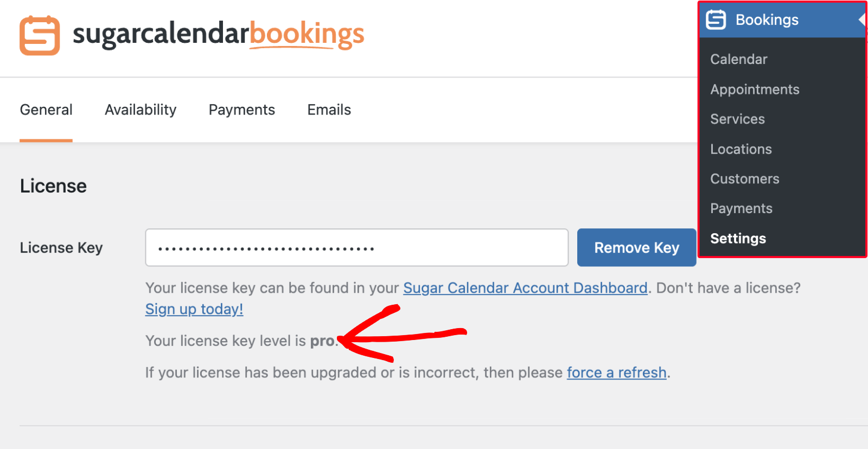Open the Appointments sidebar entry
This screenshot has width=868, height=449.
coord(755,89)
